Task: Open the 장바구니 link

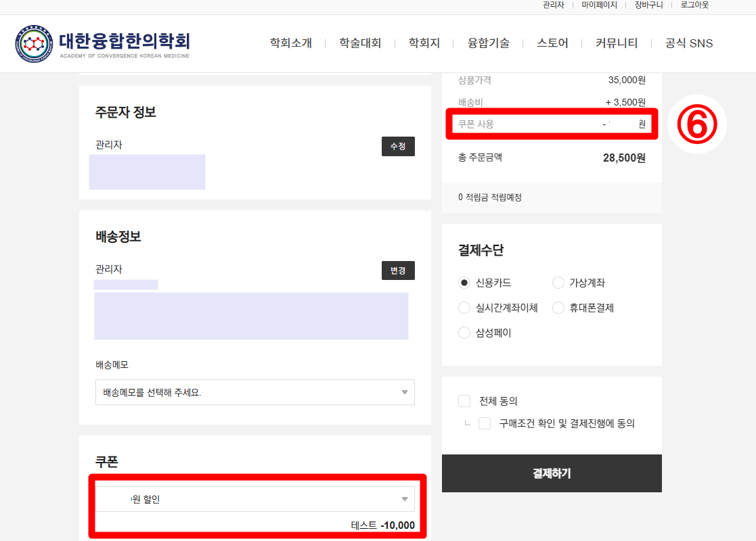Action: [648, 5]
